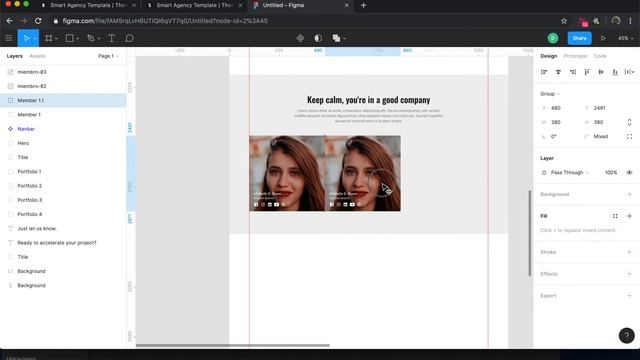Align selection to the top
The width and height of the screenshot is (640, 360).
pyautogui.click(x=587, y=72)
